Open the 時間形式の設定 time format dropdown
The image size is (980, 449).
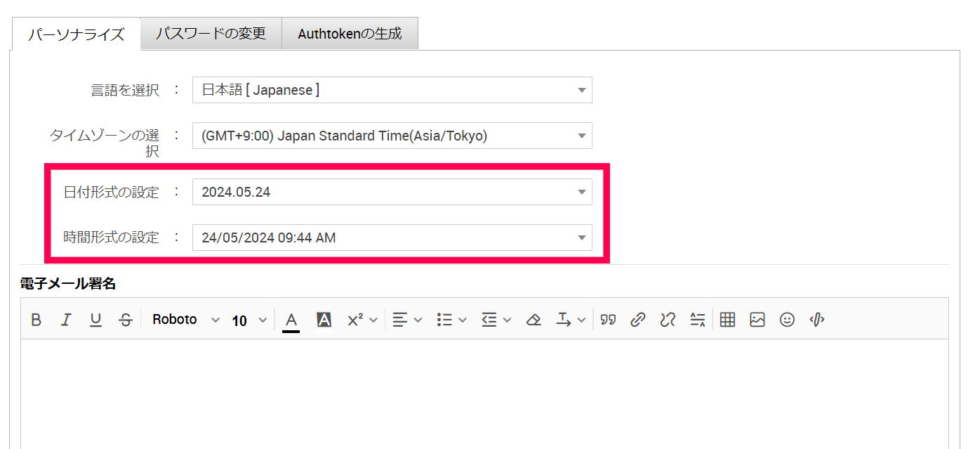[x=392, y=237]
